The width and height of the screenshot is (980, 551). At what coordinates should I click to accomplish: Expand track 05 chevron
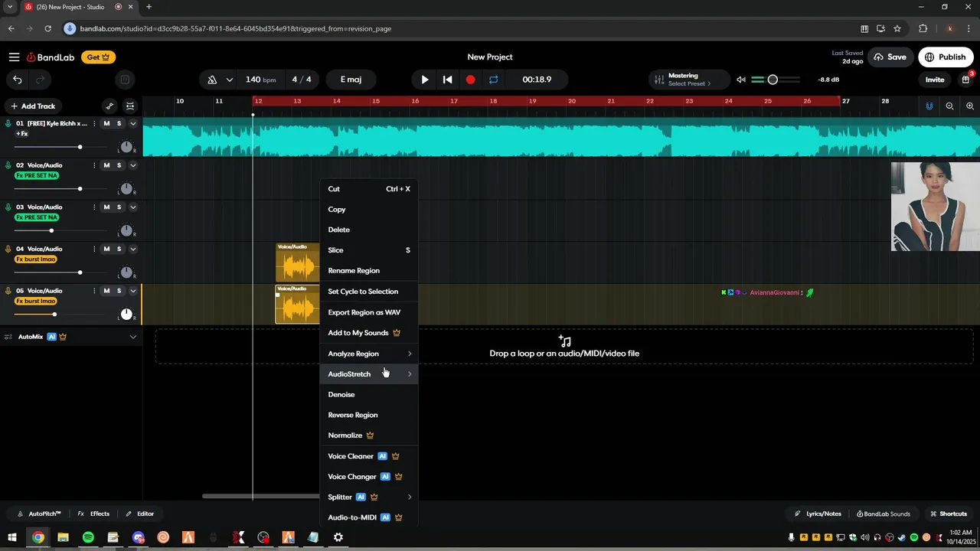pos(132,291)
